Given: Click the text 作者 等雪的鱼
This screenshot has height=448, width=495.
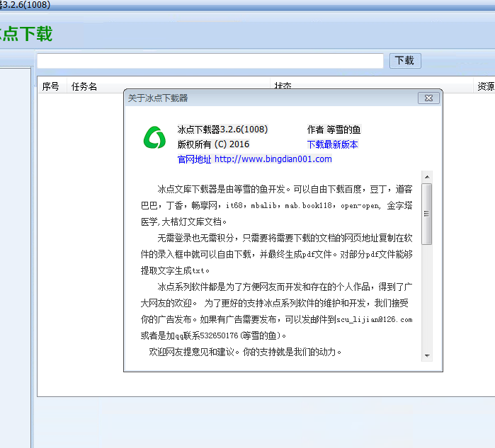Looking at the screenshot, I should click(334, 130).
